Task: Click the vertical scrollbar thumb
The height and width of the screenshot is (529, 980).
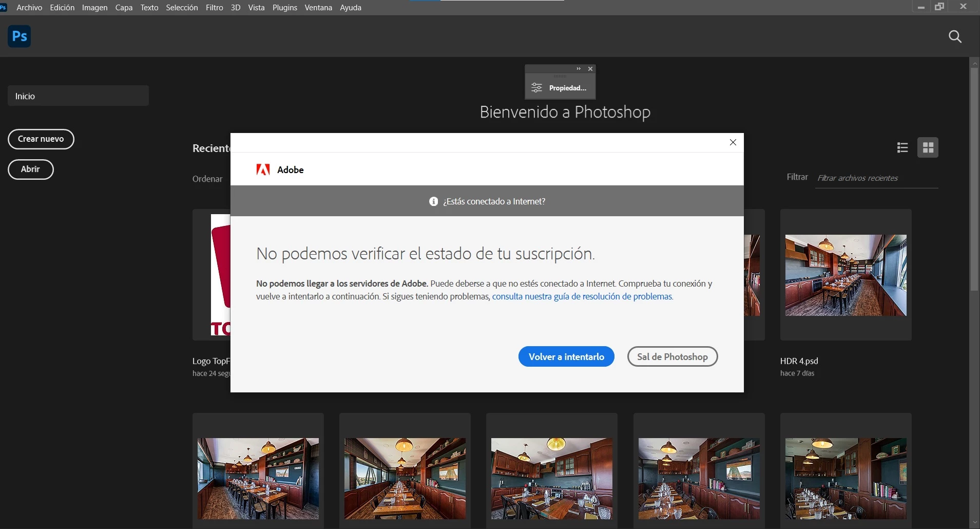Action: click(x=974, y=179)
